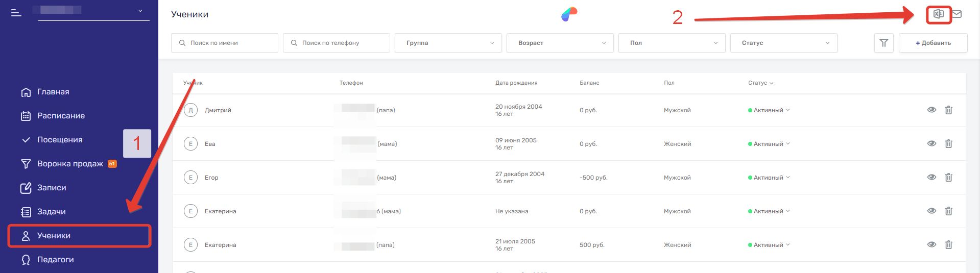The width and height of the screenshot is (980, 273).
Task: Change Активный status for Дмитрий
Action: click(769, 110)
